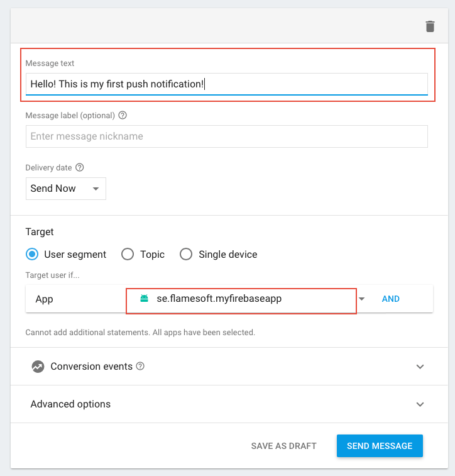Expand the Advanced options chevron

(420, 404)
